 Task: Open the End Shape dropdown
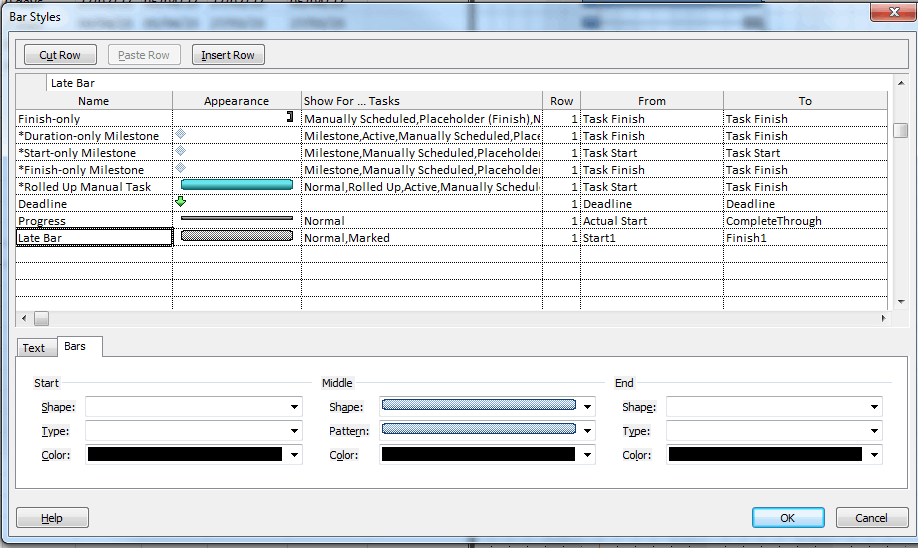[874, 407]
